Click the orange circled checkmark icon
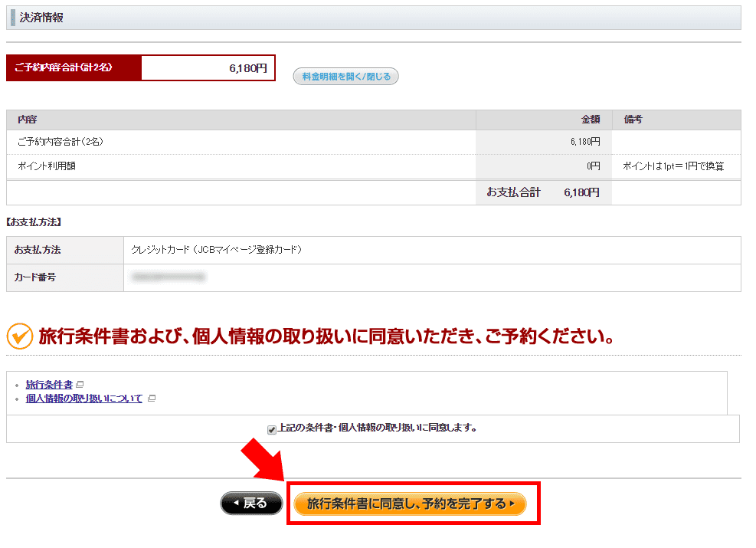 [19, 336]
